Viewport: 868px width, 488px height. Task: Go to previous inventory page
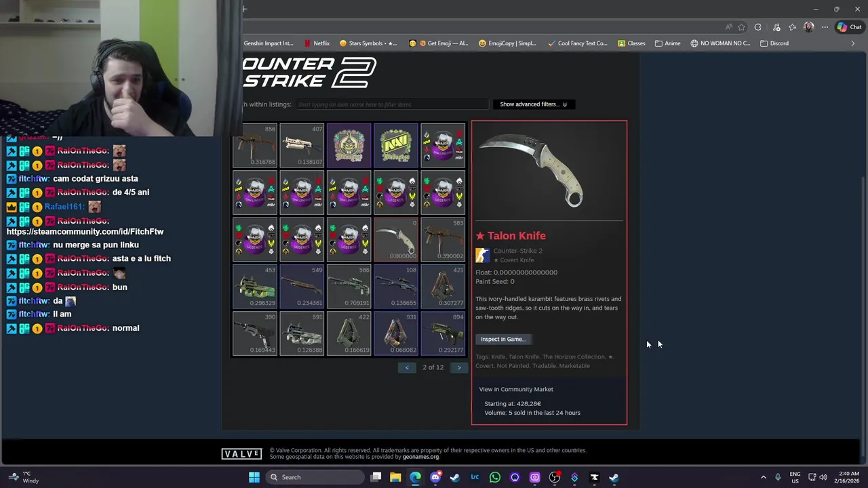[407, 367]
